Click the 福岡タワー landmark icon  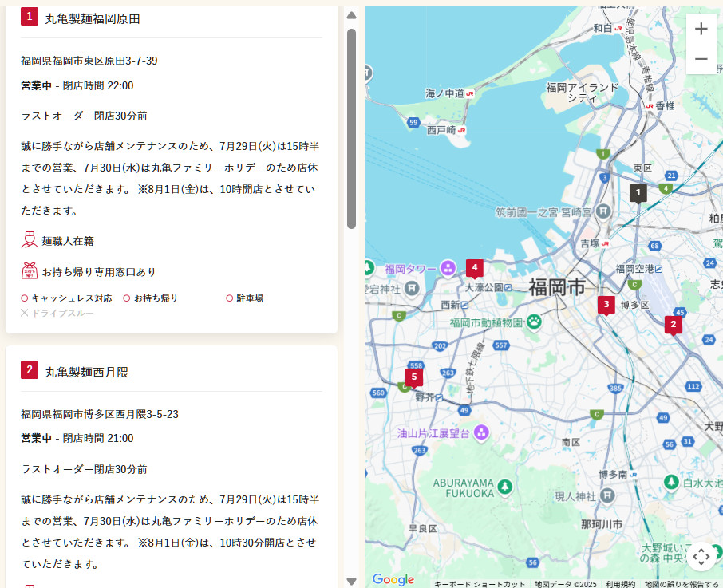point(448,268)
